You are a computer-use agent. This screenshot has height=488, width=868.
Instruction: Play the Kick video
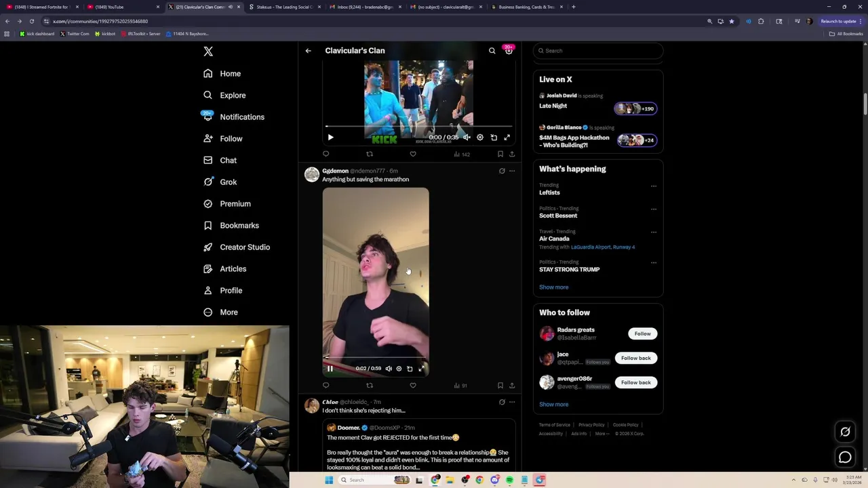tap(330, 138)
